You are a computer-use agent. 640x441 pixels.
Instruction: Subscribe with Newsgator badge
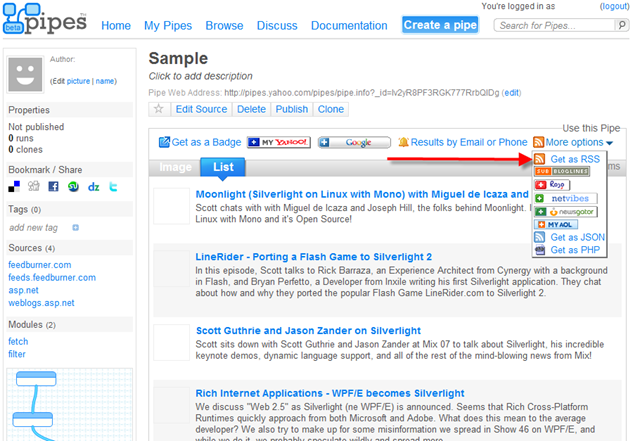tap(566, 212)
